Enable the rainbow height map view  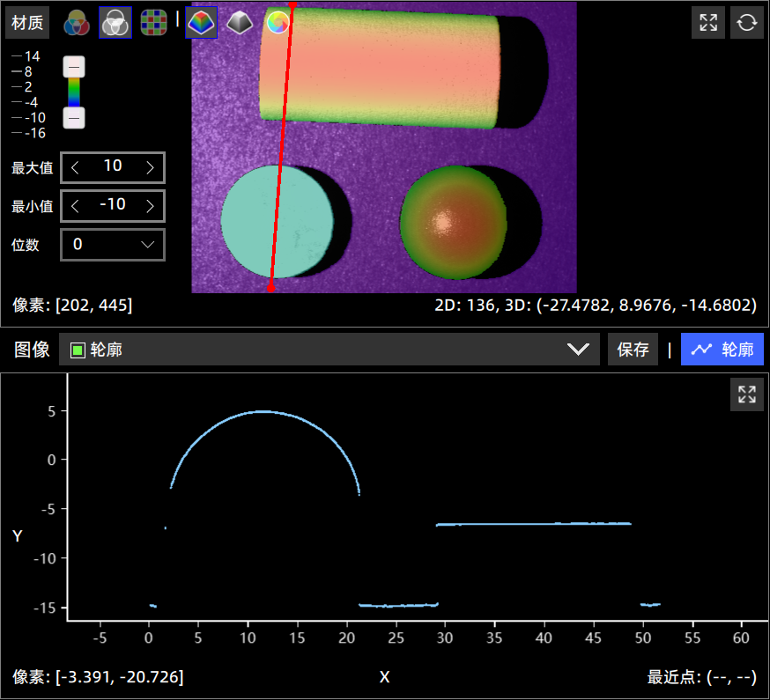pyautogui.click(x=201, y=23)
